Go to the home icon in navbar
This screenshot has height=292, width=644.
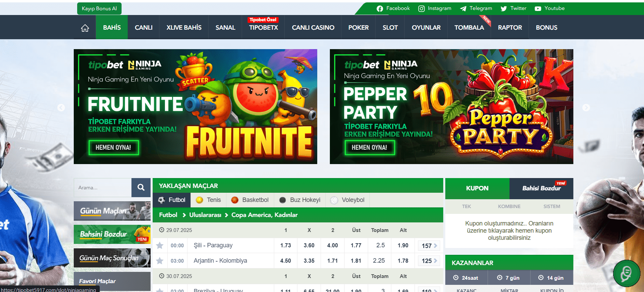click(x=85, y=28)
